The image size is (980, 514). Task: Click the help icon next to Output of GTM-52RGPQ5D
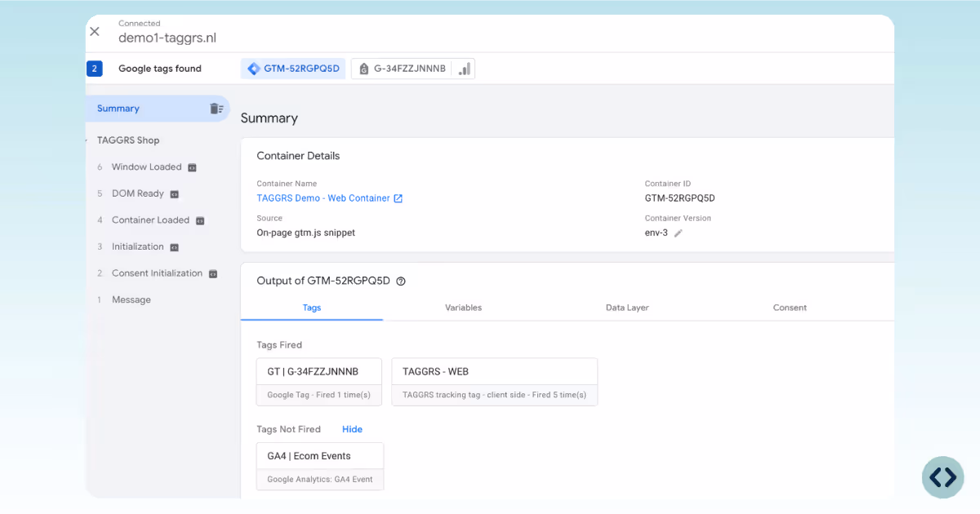coord(401,281)
